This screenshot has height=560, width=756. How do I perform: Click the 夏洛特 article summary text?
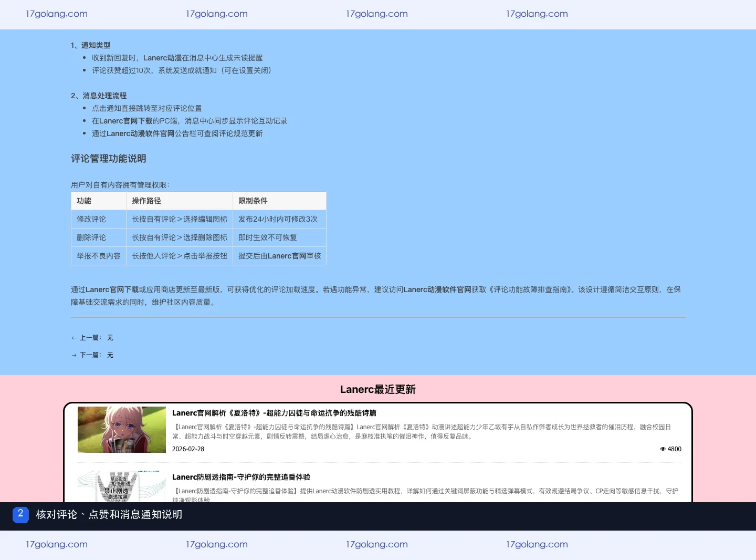(x=423, y=432)
